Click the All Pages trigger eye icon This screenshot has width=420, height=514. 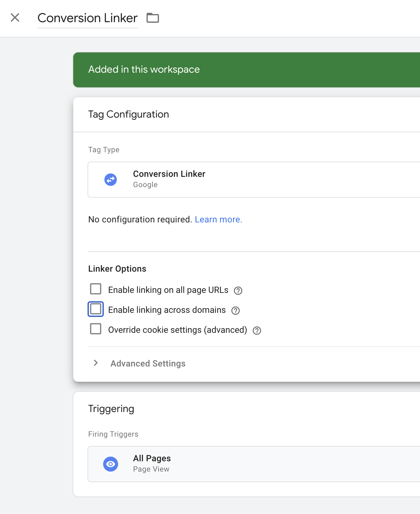click(111, 464)
